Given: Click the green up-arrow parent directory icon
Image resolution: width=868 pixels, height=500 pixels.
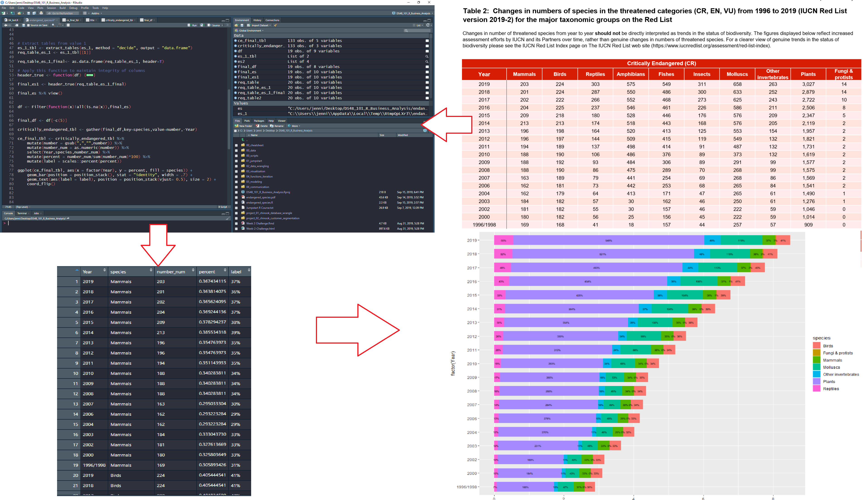Looking at the screenshot, I should [x=243, y=140].
